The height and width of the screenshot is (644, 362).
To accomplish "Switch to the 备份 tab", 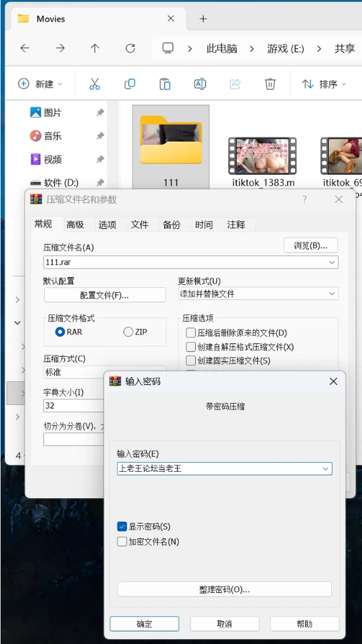I will click(x=172, y=225).
